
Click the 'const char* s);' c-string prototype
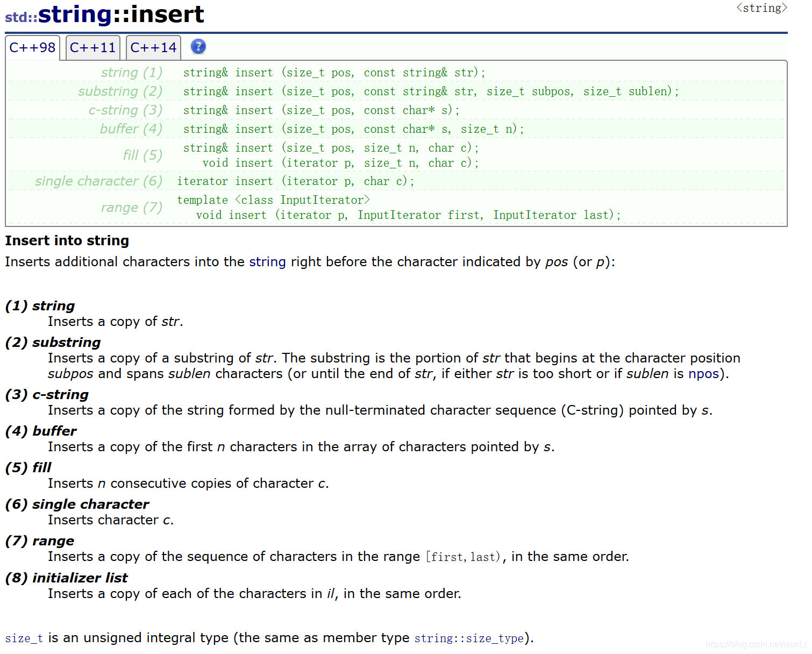click(322, 110)
